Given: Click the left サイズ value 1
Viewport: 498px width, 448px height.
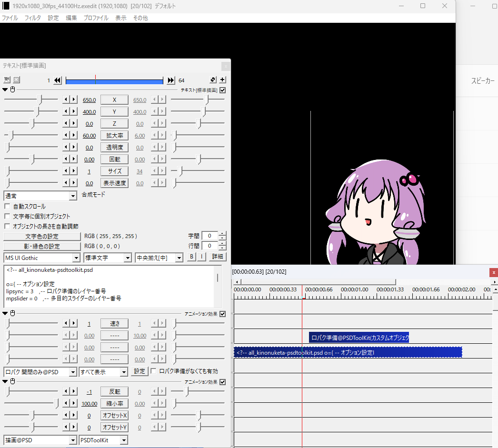Looking at the screenshot, I should [89, 171].
